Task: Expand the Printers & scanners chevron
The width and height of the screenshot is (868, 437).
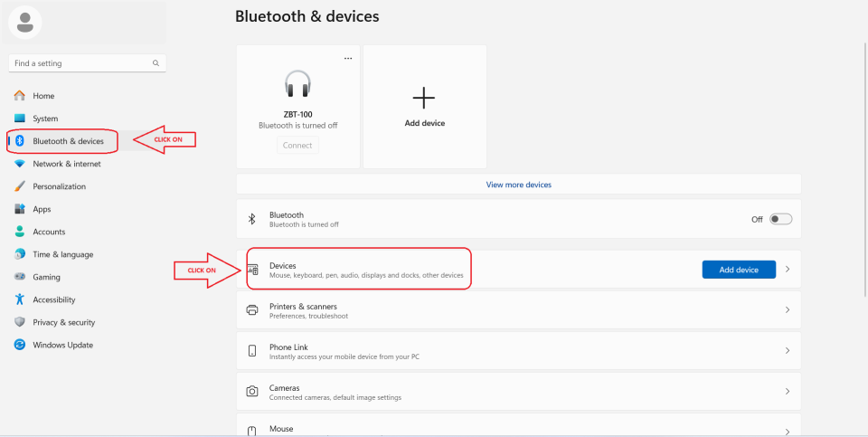Action: (x=788, y=310)
